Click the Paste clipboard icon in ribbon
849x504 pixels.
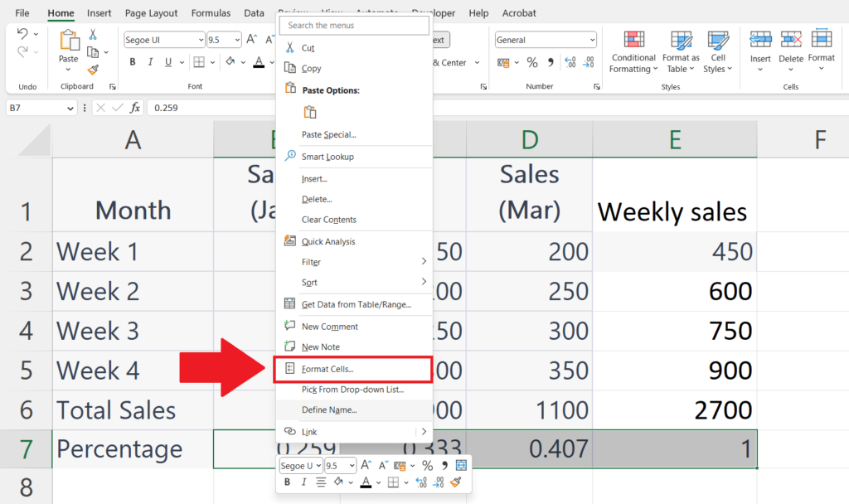tap(69, 41)
